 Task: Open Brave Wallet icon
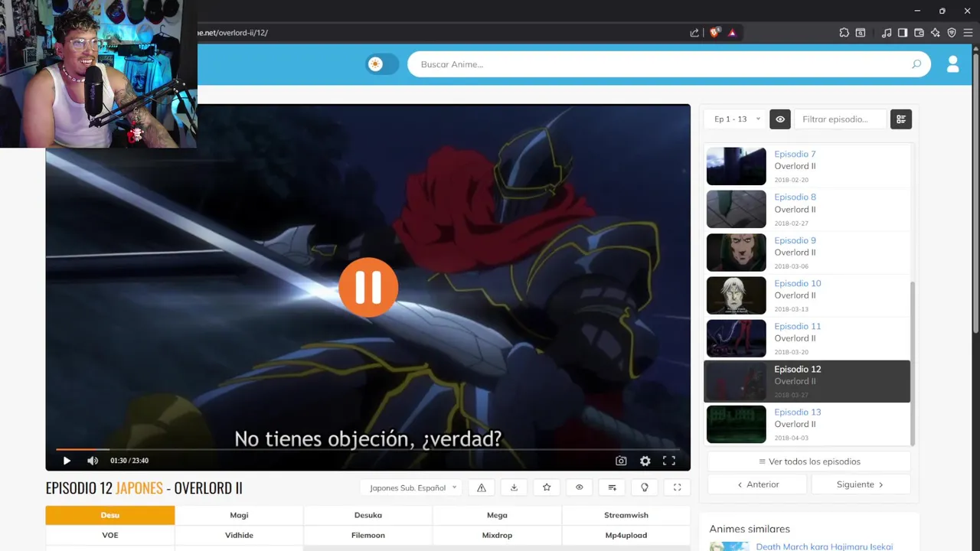(x=919, y=33)
